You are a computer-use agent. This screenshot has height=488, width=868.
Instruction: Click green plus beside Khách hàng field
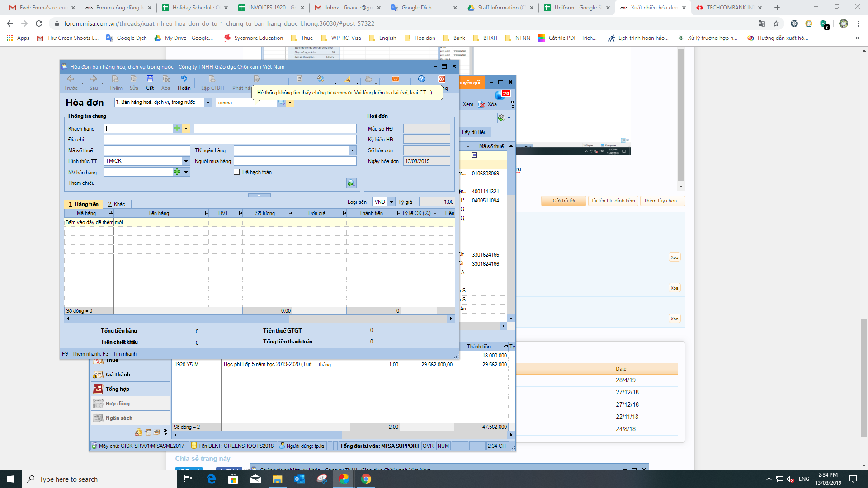coord(177,129)
